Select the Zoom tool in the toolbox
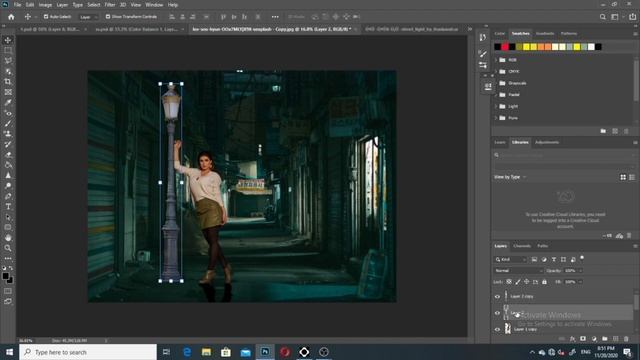Image resolution: width=640 pixels, height=360 pixels. 8,248
